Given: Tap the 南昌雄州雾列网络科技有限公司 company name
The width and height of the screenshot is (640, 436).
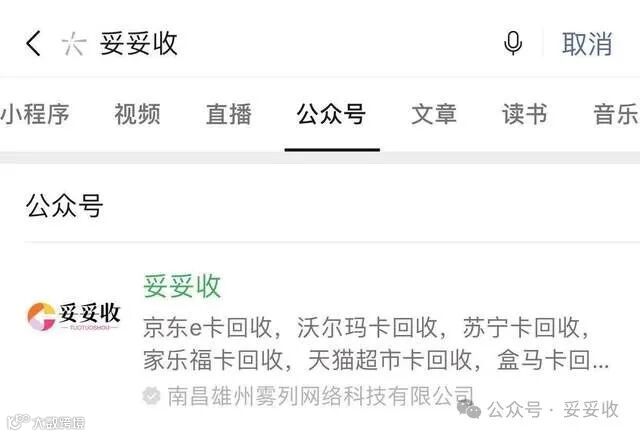Looking at the screenshot, I should coord(321,396).
